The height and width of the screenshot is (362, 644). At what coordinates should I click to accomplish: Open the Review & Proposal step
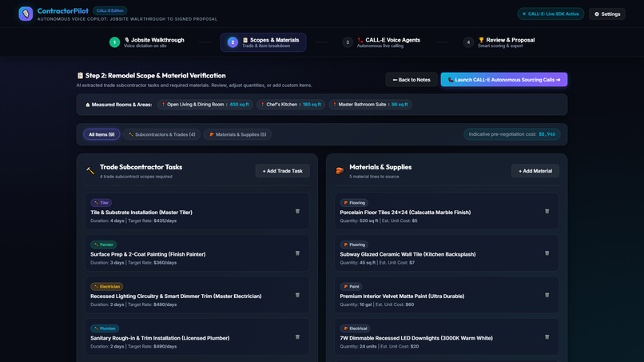click(501, 42)
